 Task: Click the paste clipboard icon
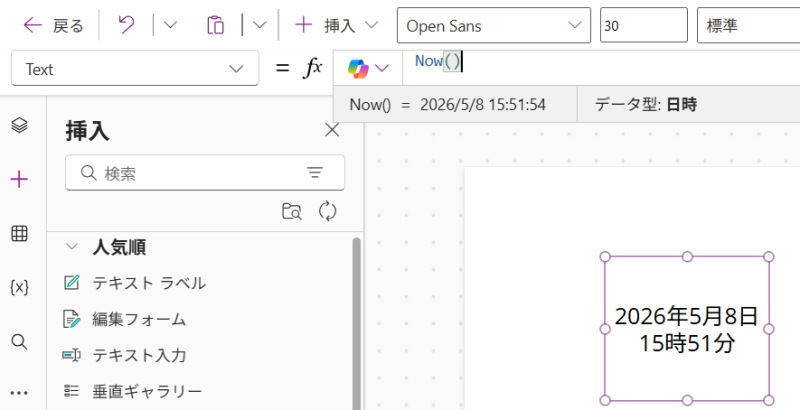pos(215,25)
